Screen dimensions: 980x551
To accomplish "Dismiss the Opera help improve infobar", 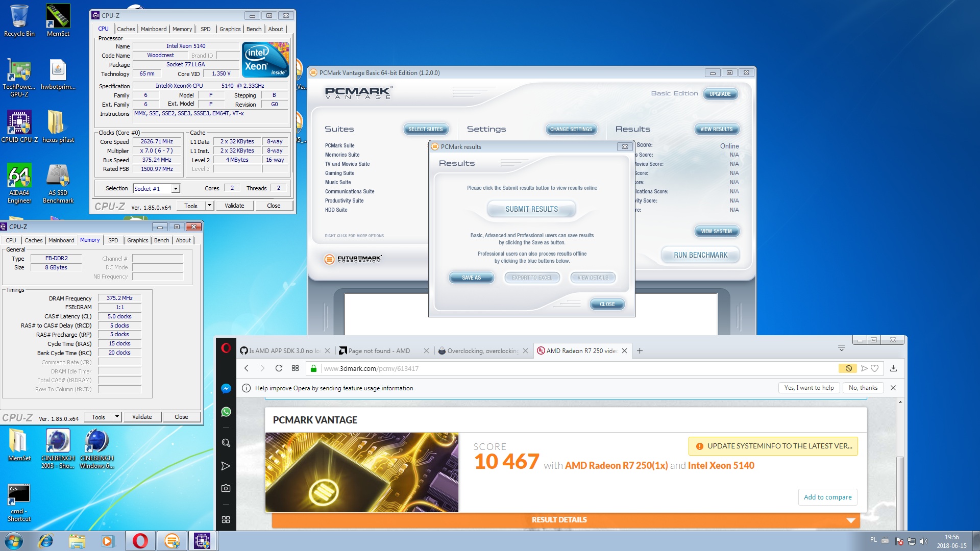I will (893, 388).
